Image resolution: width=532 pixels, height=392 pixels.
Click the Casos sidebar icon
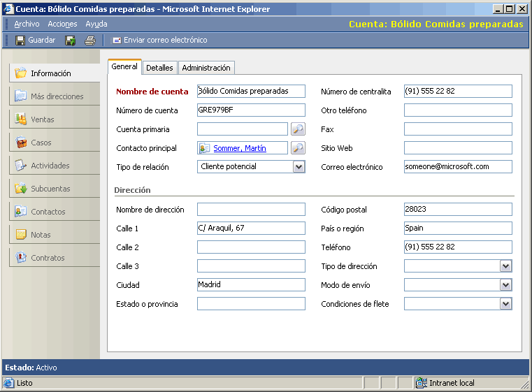(x=21, y=142)
